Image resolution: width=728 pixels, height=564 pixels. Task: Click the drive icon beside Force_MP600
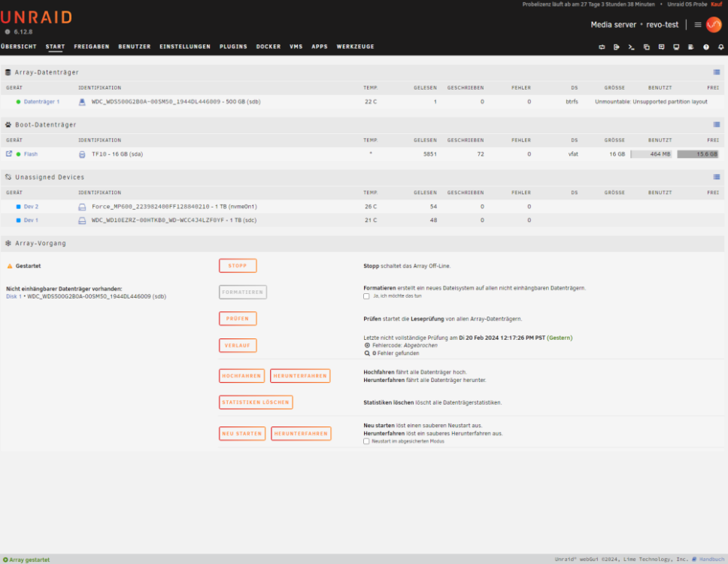tap(82, 207)
